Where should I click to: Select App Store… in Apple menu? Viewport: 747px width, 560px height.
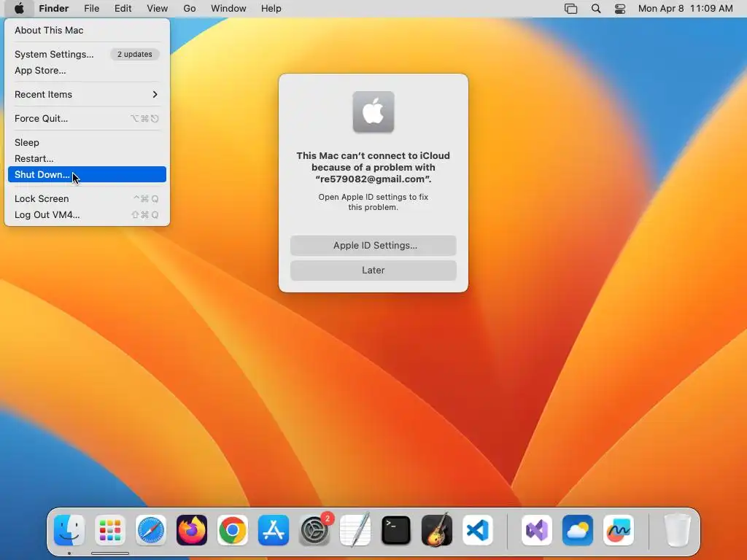click(87, 71)
